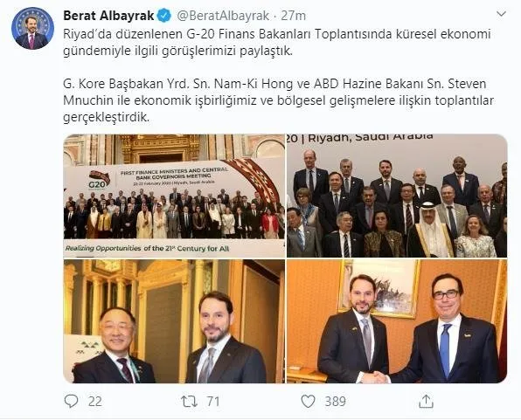Like the tweet with the heart icon

(x=308, y=401)
